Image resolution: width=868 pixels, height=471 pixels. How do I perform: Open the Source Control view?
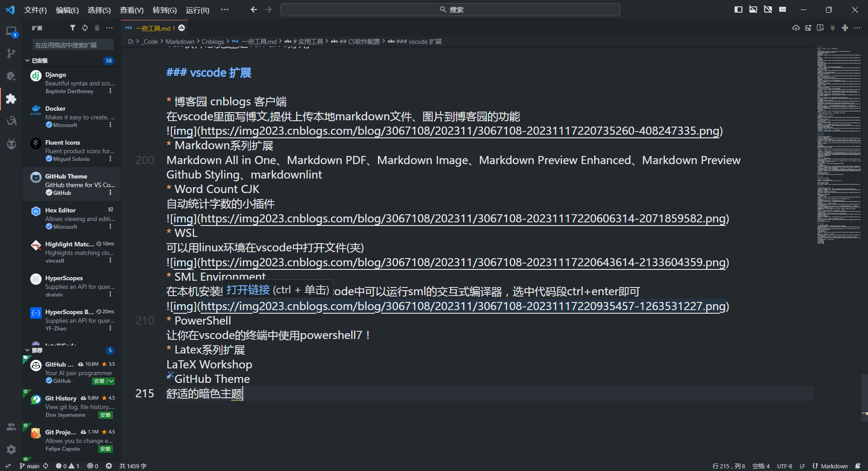(x=11, y=54)
